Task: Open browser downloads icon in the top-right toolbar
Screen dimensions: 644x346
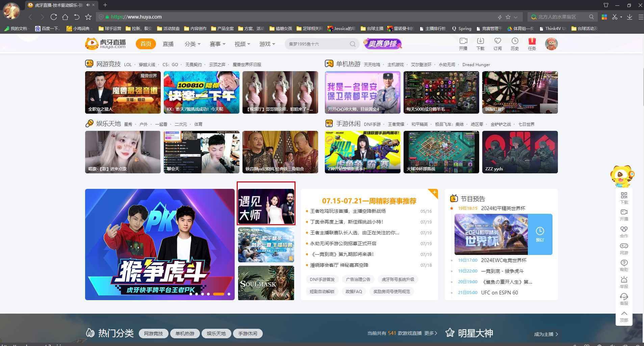Action: [629, 17]
